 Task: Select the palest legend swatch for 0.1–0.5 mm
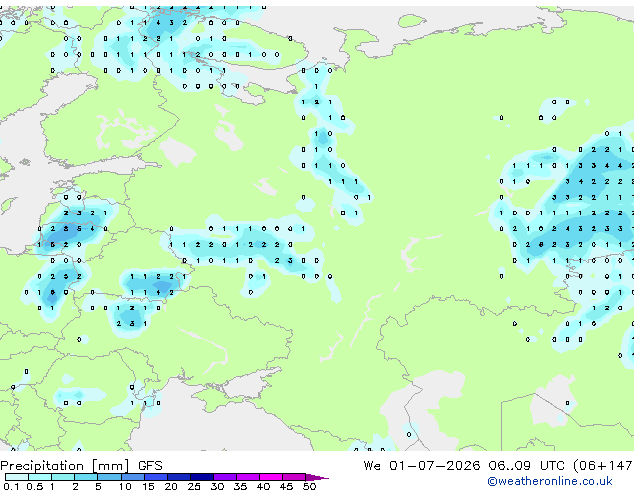point(17,477)
